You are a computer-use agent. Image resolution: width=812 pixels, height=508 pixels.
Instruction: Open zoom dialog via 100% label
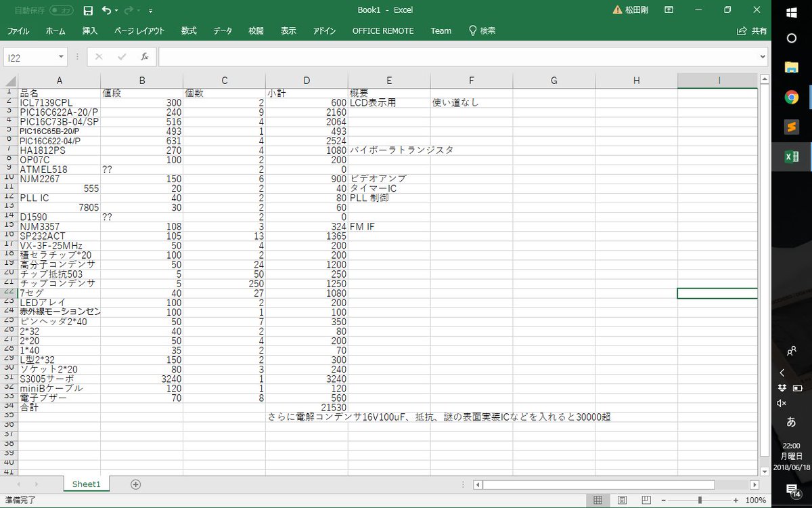pyautogui.click(x=756, y=501)
